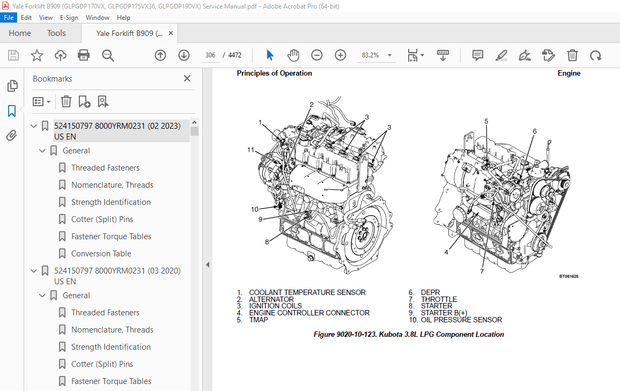Click the Save file floppy icon
Viewport: 620px width, 391px height.
click(13, 55)
